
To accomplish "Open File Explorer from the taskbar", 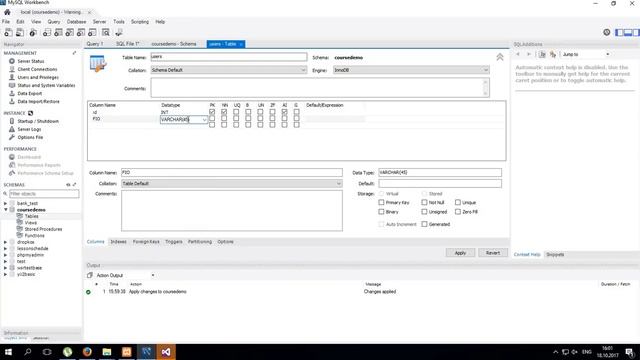I will (107, 352).
